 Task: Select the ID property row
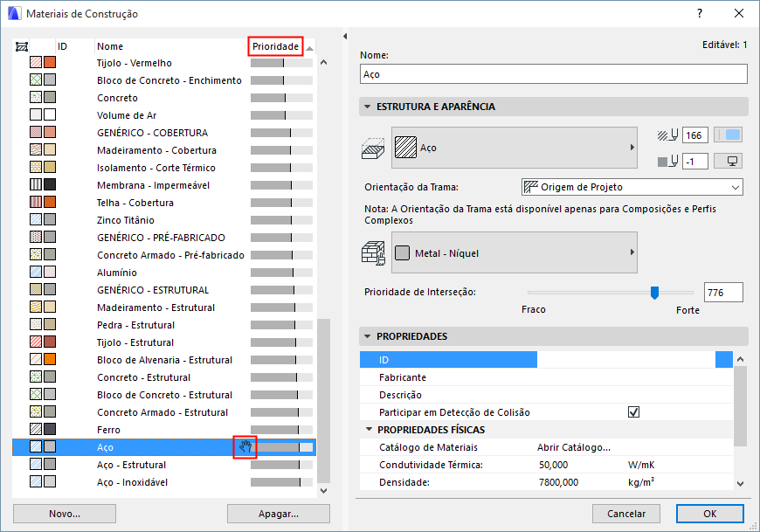tap(546, 360)
